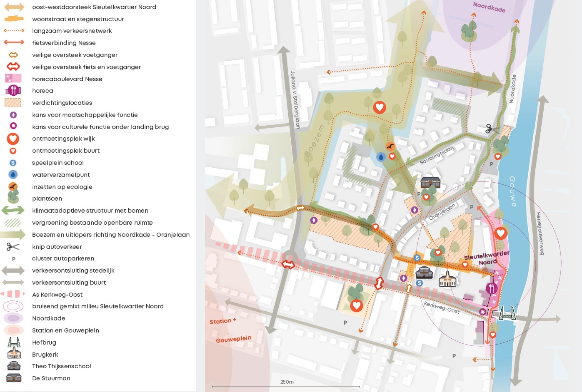This screenshot has height=392, width=582.
Task: Select the small heart 'ontmoetingsplek buurt' legend icon
Action: click(x=13, y=151)
